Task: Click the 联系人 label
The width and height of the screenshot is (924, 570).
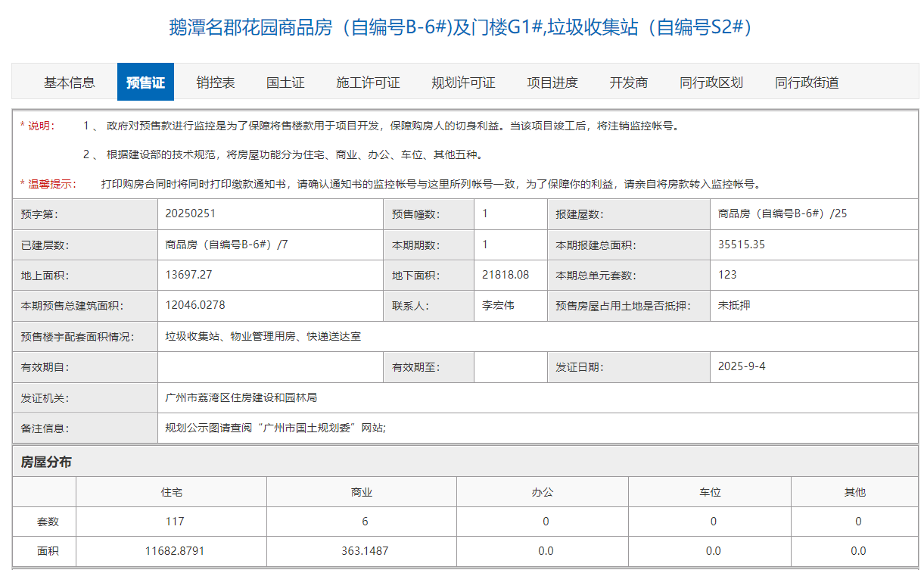Action: click(x=410, y=306)
